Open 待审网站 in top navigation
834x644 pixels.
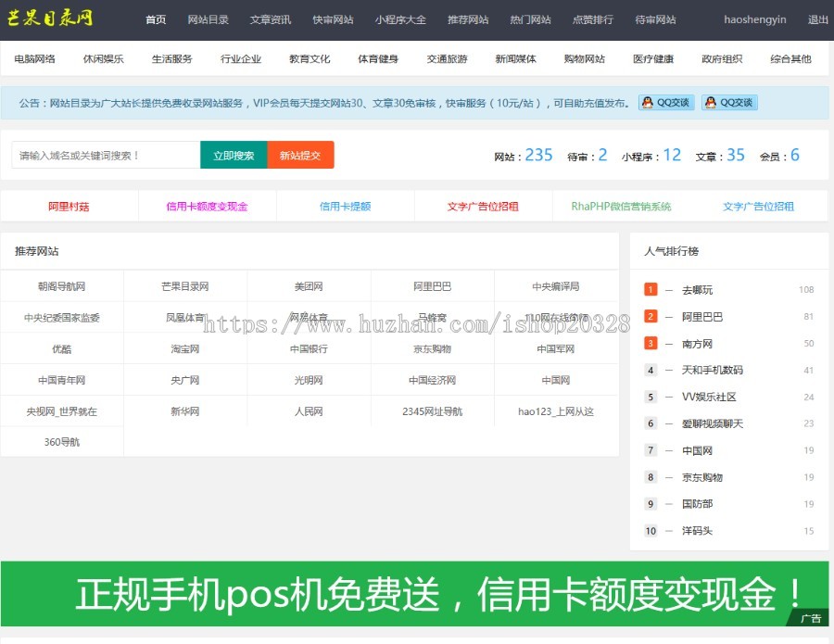click(x=656, y=19)
